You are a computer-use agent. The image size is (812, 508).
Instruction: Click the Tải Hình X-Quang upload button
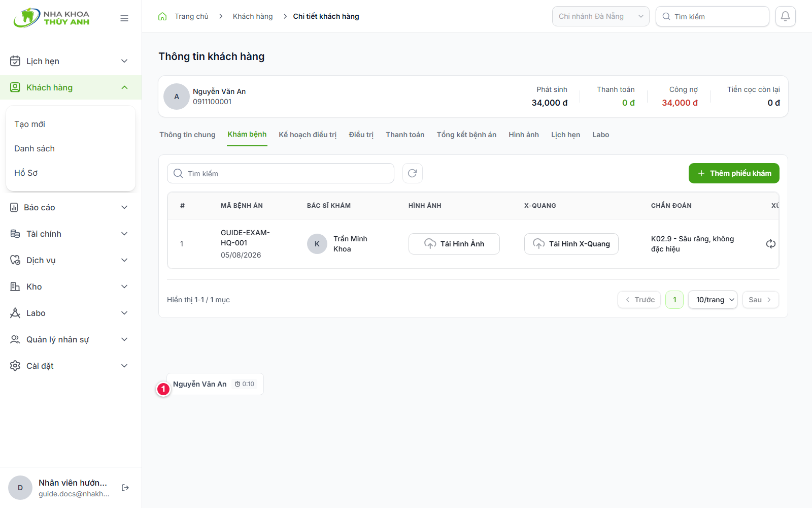tap(571, 244)
